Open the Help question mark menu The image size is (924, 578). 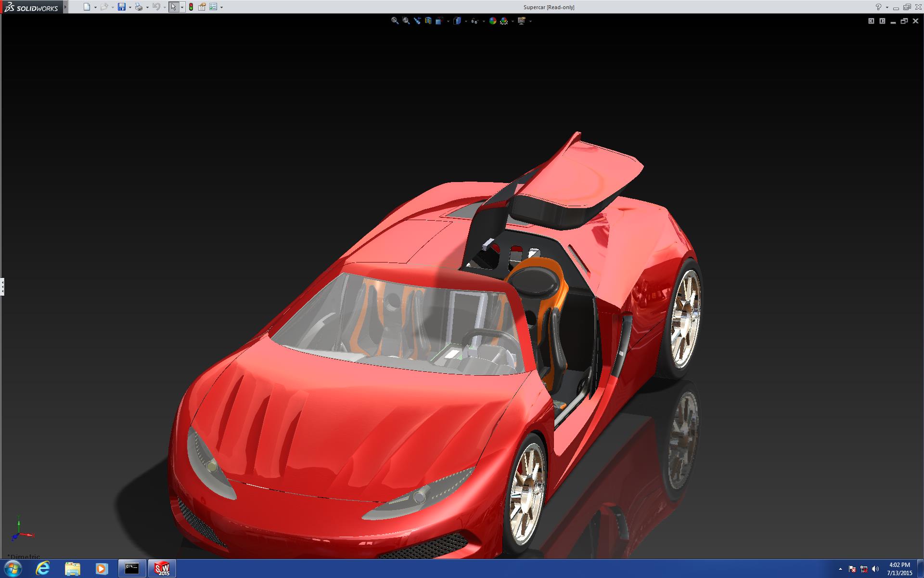pyautogui.click(x=878, y=7)
